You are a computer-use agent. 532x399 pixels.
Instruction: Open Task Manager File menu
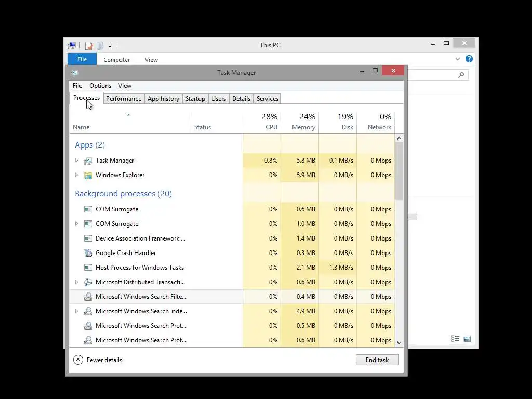coord(77,86)
